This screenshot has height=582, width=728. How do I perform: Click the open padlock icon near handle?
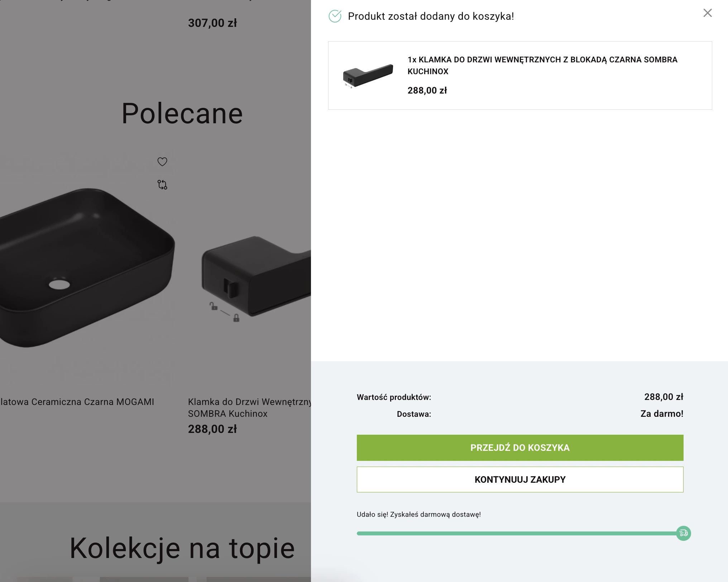pos(214,306)
